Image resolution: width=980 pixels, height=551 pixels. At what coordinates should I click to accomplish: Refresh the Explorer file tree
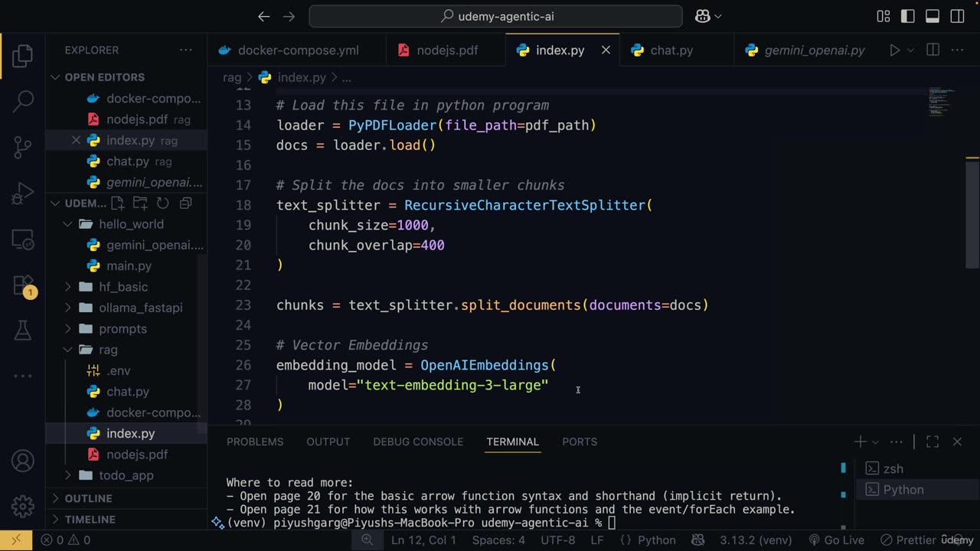162,204
